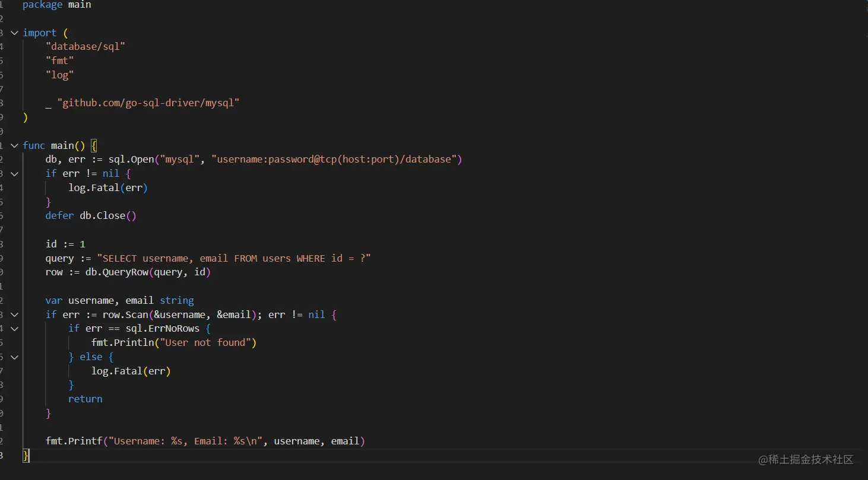Click the "database/sql" import string
This screenshot has width=868, height=480.
(x=85, y=46)
